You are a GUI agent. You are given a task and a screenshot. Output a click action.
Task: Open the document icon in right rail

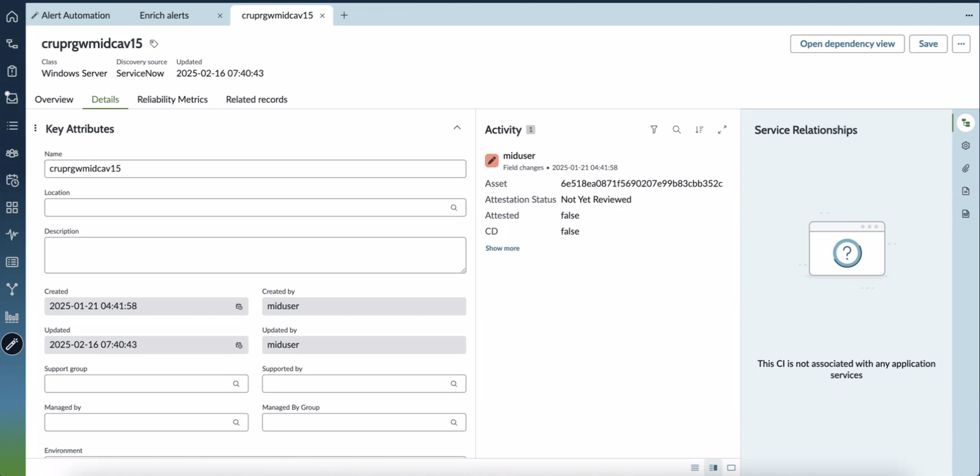click(x=966, y=191)
